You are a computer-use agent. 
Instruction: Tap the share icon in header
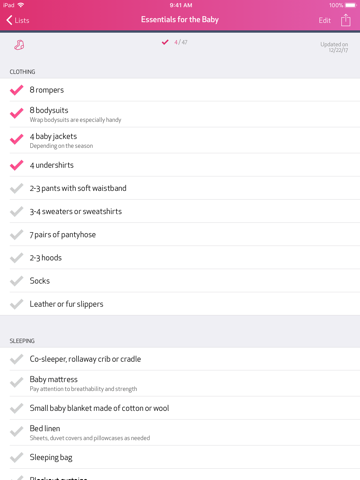coord(346,20)
